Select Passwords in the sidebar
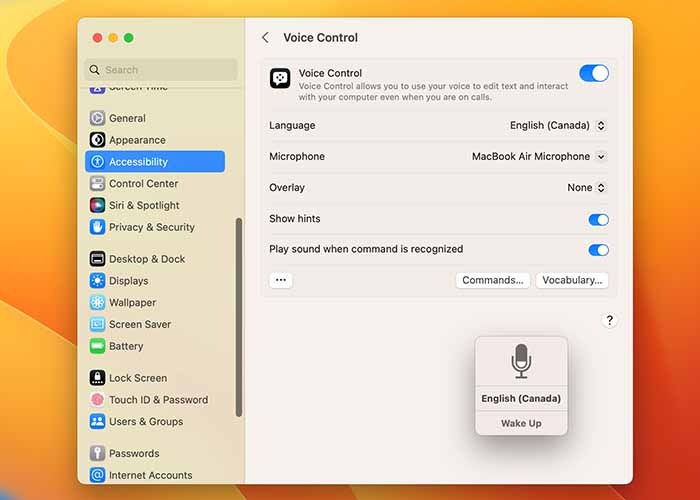700x500 pixels. [x=154, y=453]
